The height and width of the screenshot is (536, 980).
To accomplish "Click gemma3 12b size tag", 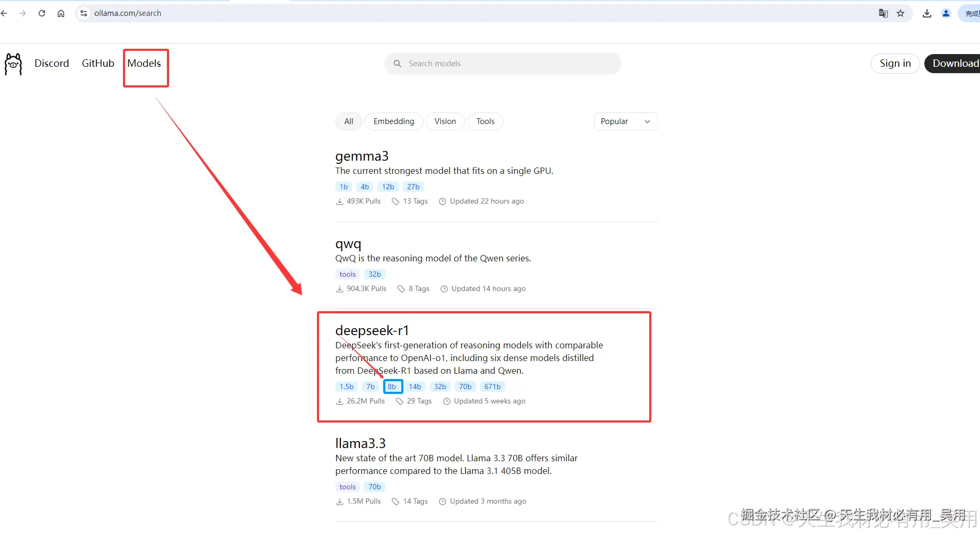I will [x=388, y=187].
